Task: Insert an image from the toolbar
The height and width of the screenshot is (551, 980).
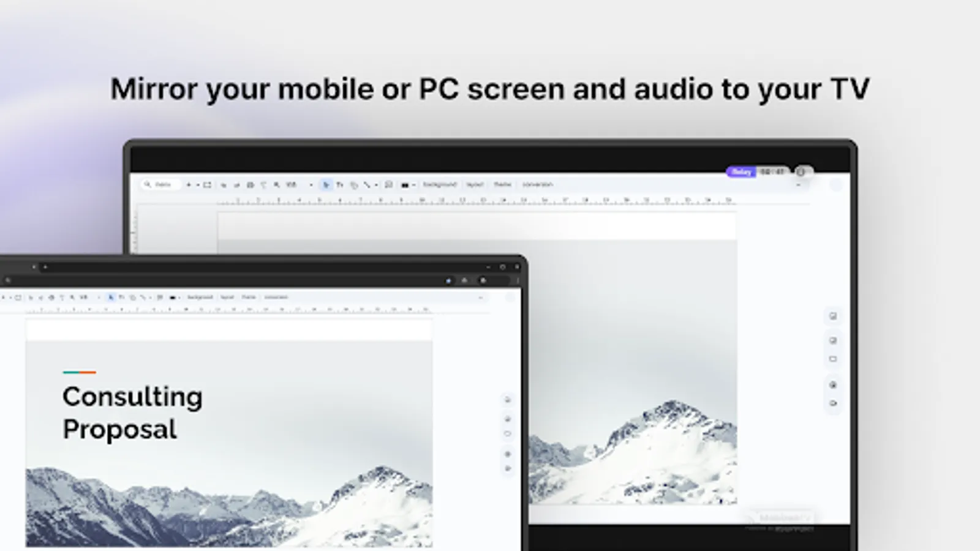Action: [390, 184]
